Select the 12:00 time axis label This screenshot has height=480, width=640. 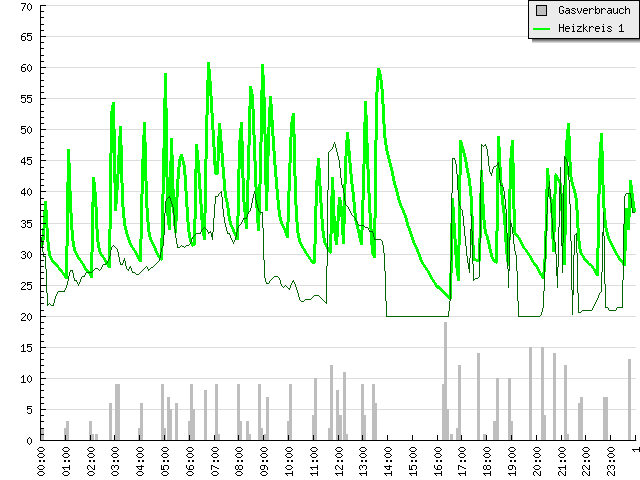tap(338, 462)
